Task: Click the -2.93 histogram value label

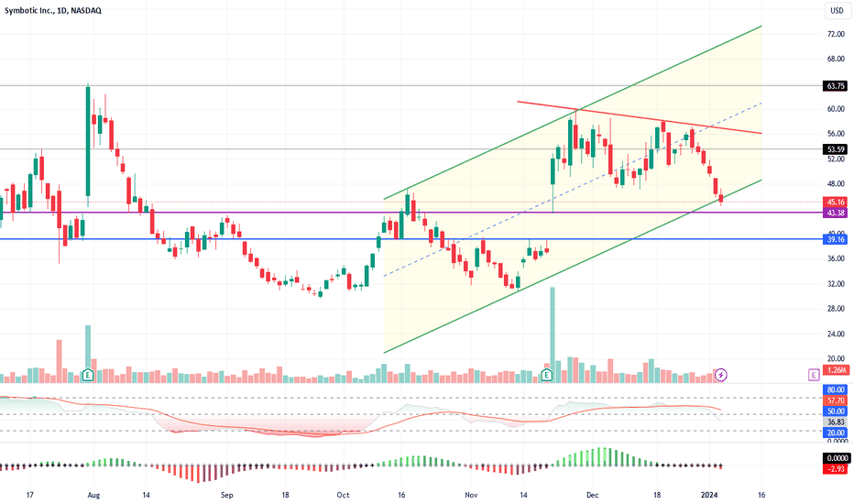Action: 836,469
